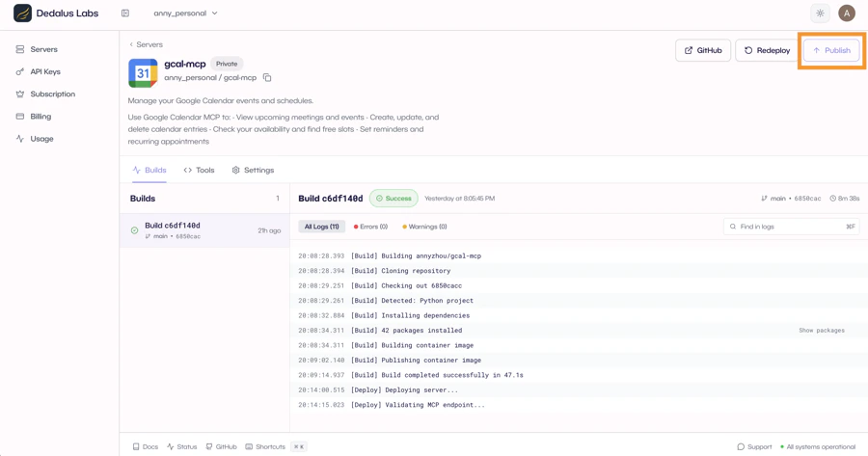Click the Google Calendar server icon

click(x=143, y=73)
